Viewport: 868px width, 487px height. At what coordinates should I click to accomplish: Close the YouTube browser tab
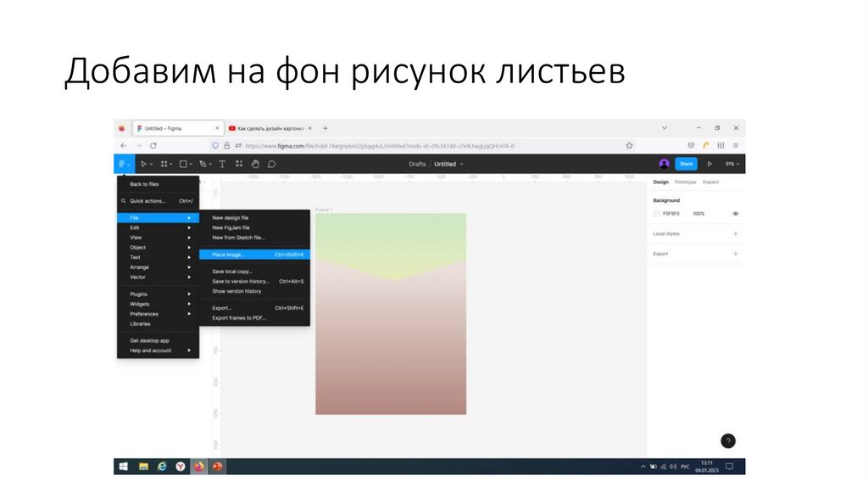pyautogui.click(x=310, y=128)
